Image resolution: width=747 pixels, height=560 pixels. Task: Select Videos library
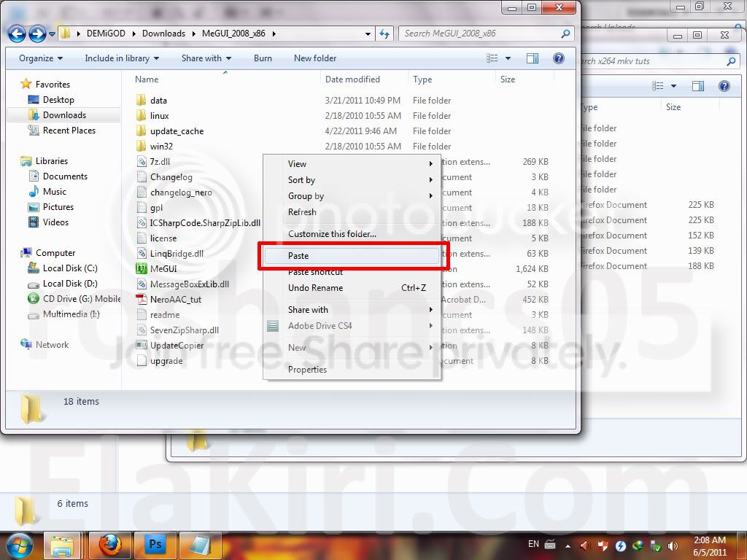tap(55, 222)
